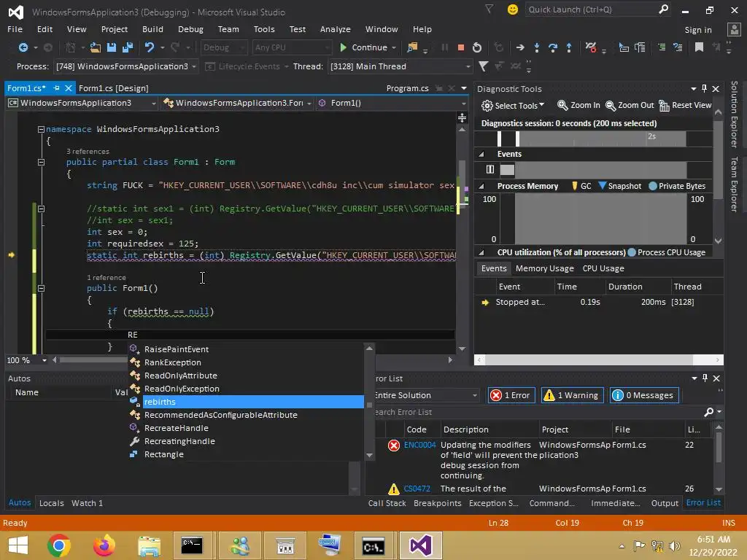Screen dimensions: 747x560
Task: Click the Save file floppy icon
Action: (112, 47)
